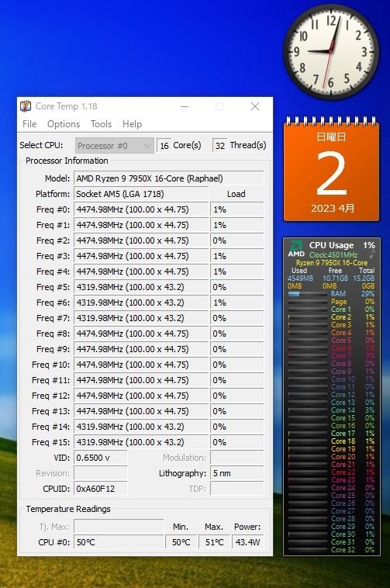Click the Core 14 row in gadget
The image size is (390, 588).
[x=331, y=410]
